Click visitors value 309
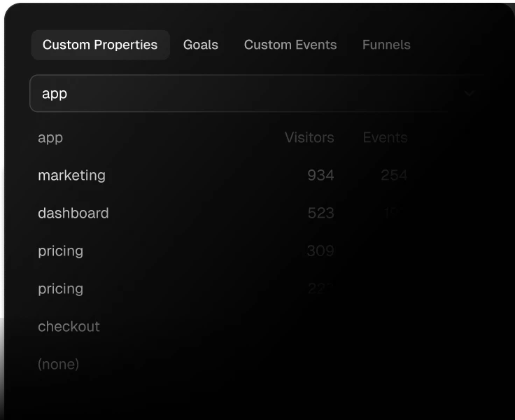This screenshot has width=515, height=420. 320,251
